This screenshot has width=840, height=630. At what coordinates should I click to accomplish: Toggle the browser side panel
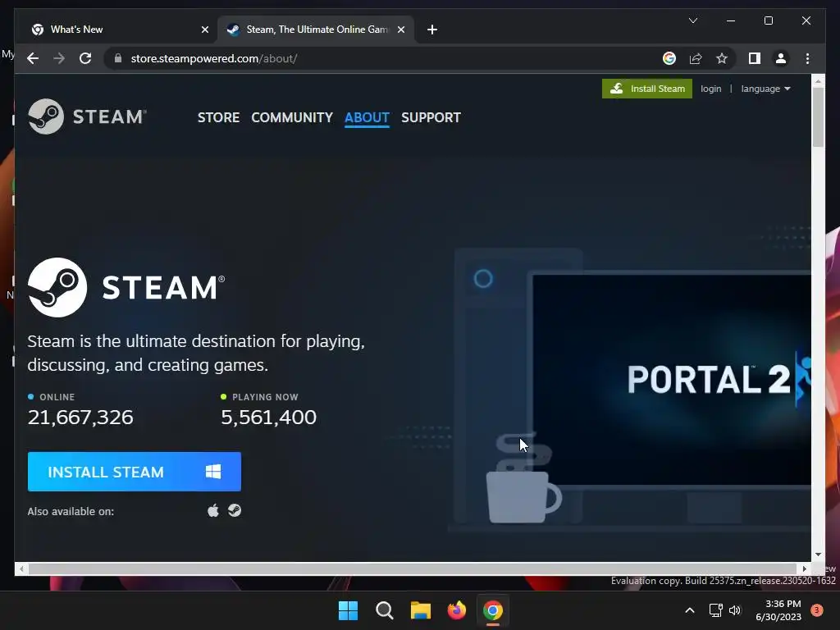pos(755,58)
